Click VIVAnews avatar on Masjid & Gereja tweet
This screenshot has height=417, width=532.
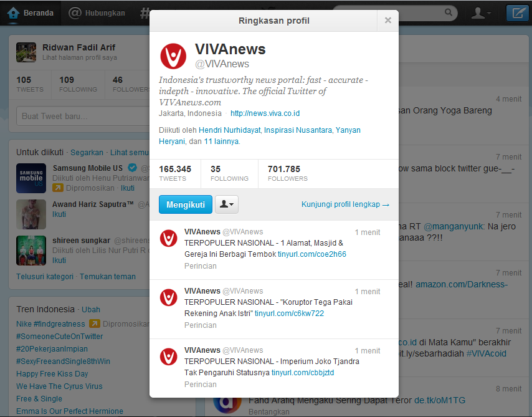169,238
